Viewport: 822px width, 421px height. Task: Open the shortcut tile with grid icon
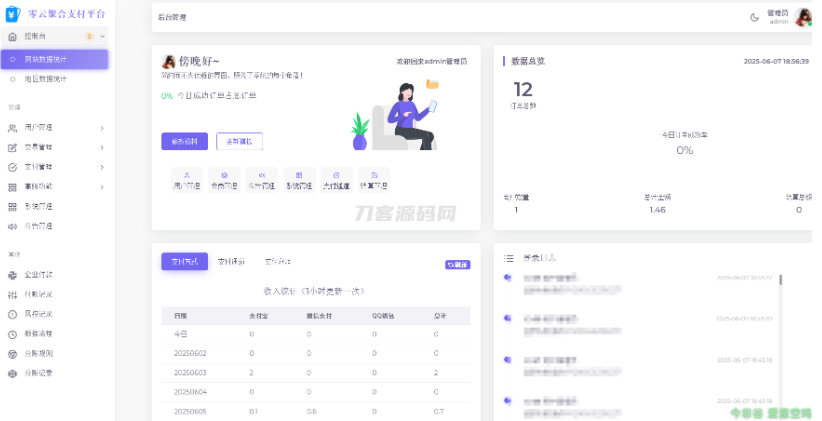[x=299, y=180]
